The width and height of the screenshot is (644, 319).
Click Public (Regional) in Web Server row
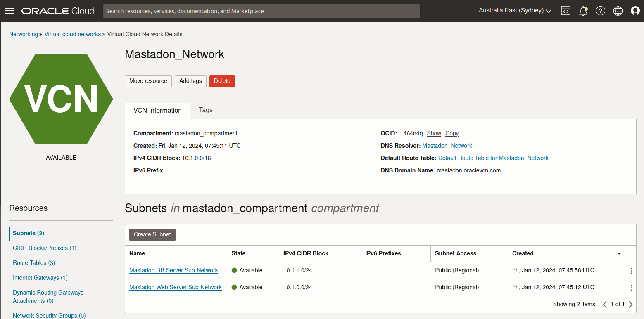(457, 287)
